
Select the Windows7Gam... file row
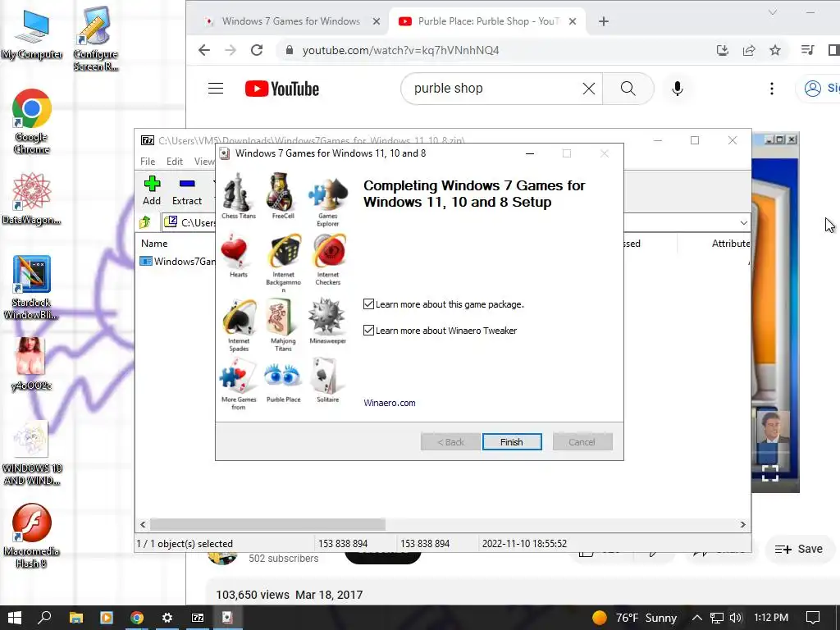coord(178,262)
